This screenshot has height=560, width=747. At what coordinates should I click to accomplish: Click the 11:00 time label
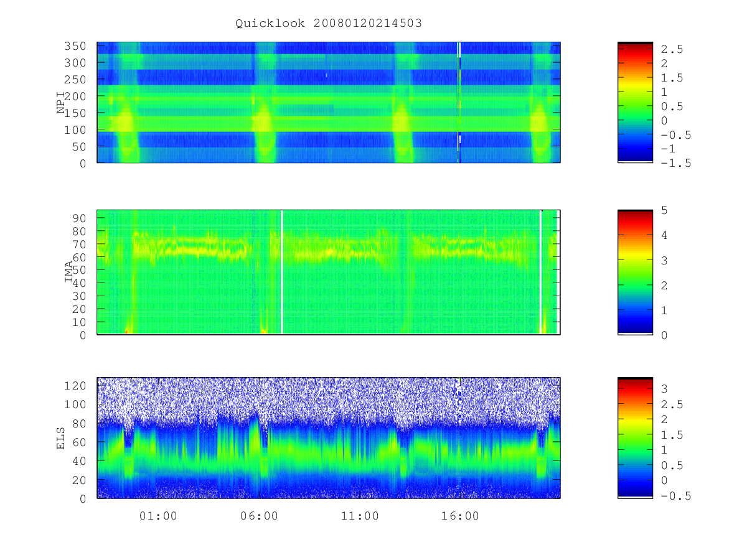360,516
